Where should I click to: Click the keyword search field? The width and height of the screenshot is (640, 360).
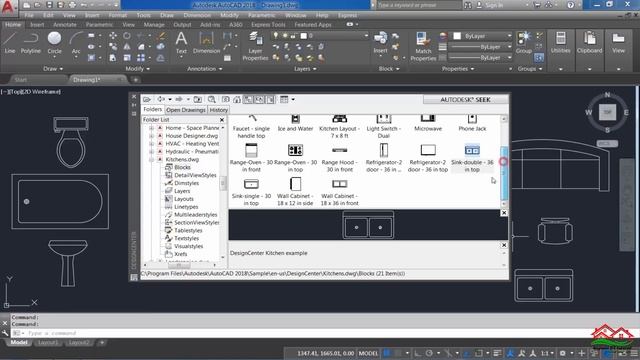click(x=419, y=5)
